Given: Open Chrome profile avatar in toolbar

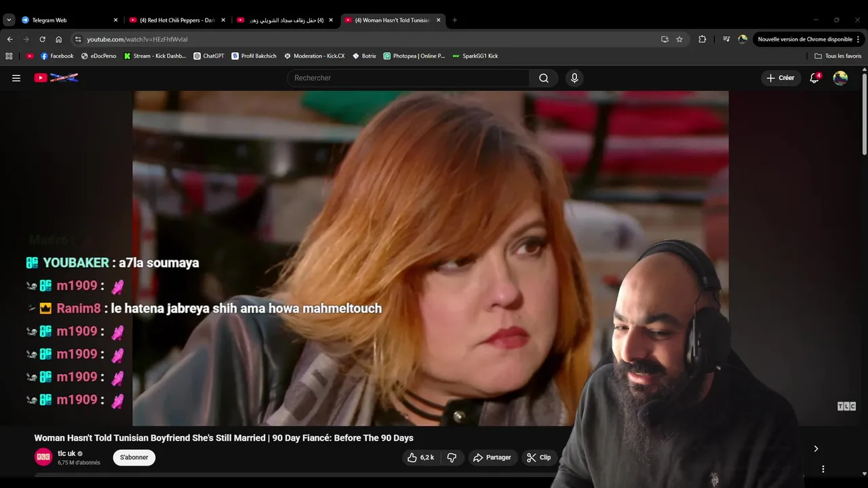Looking at the screenshot, I should (x=743, y=39).
